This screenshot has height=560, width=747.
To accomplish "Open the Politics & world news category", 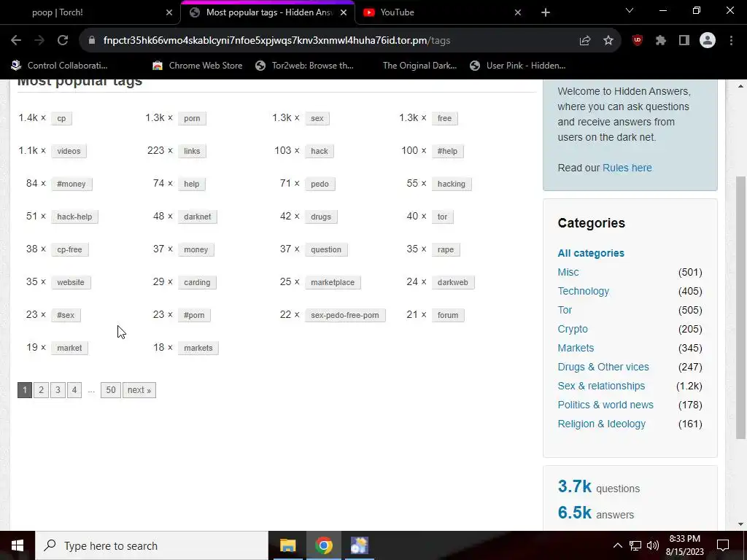I will pos(605,405).
